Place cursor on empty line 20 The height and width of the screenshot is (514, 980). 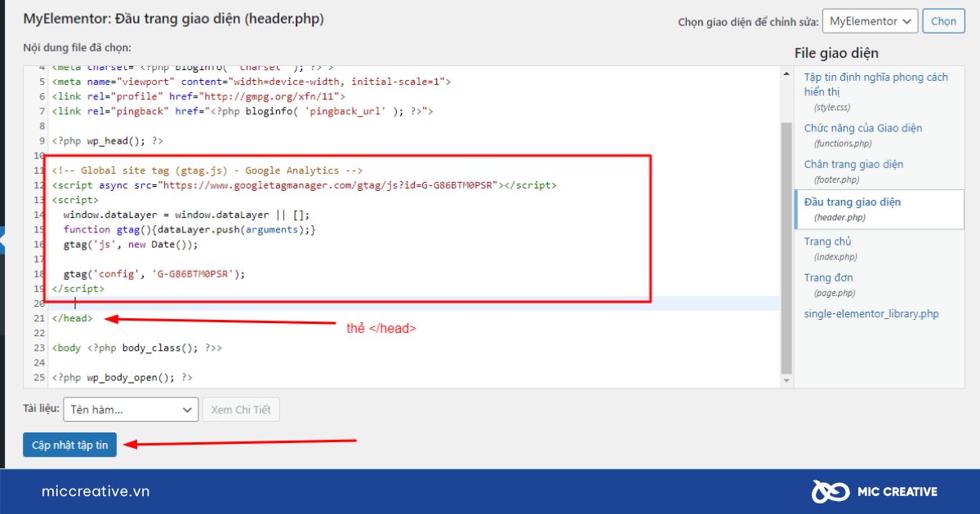pos(415,304)
